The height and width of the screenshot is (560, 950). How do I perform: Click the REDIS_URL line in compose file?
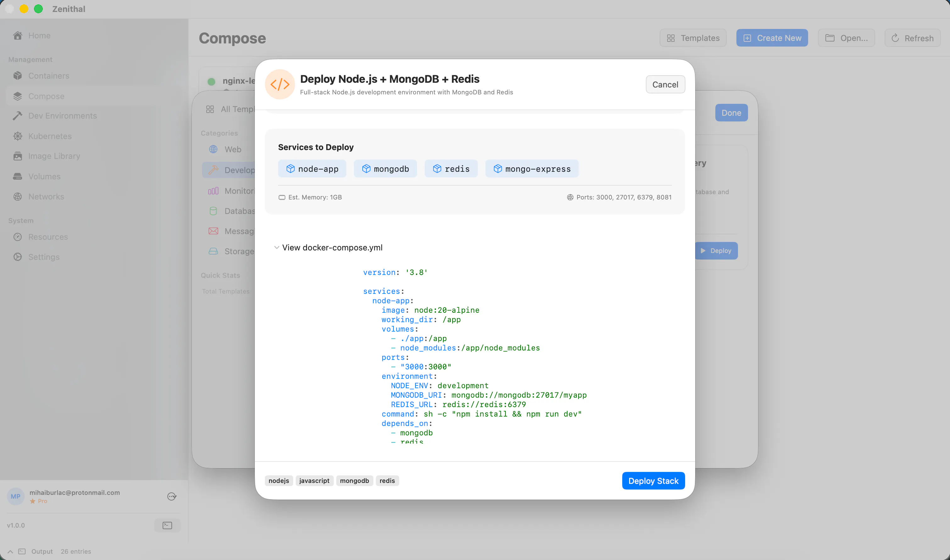point(458,405)
